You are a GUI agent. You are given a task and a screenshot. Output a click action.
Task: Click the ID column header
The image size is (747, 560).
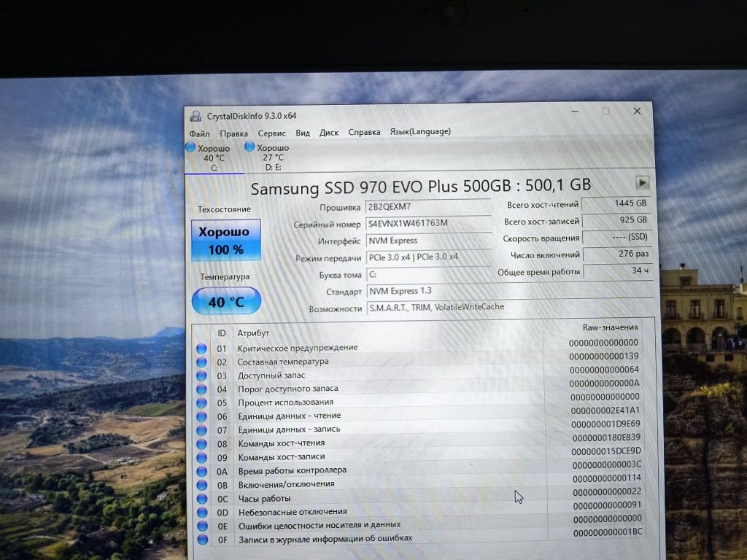tap(221, 333)
